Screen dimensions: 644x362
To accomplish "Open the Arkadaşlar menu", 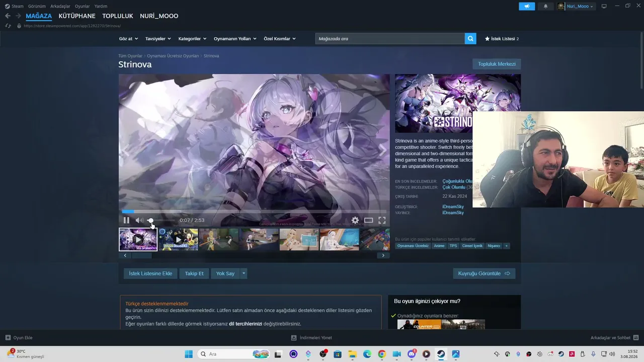I will coord(60,6).
